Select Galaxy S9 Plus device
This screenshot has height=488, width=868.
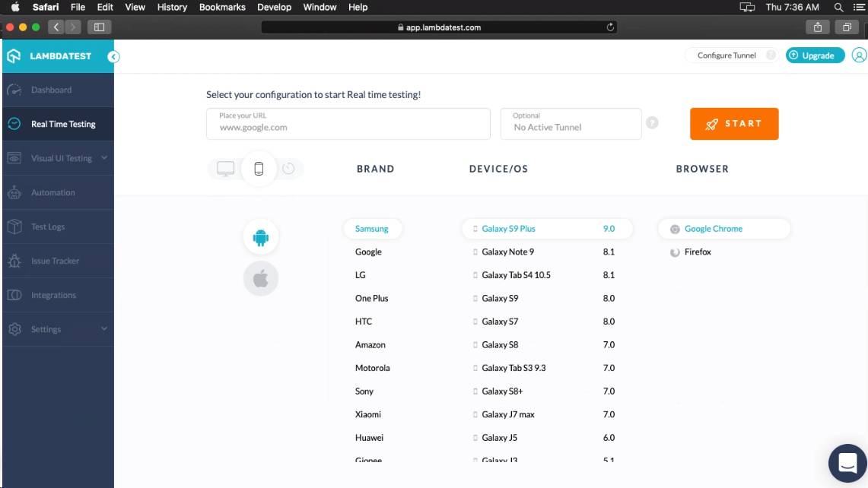[547, 229]
